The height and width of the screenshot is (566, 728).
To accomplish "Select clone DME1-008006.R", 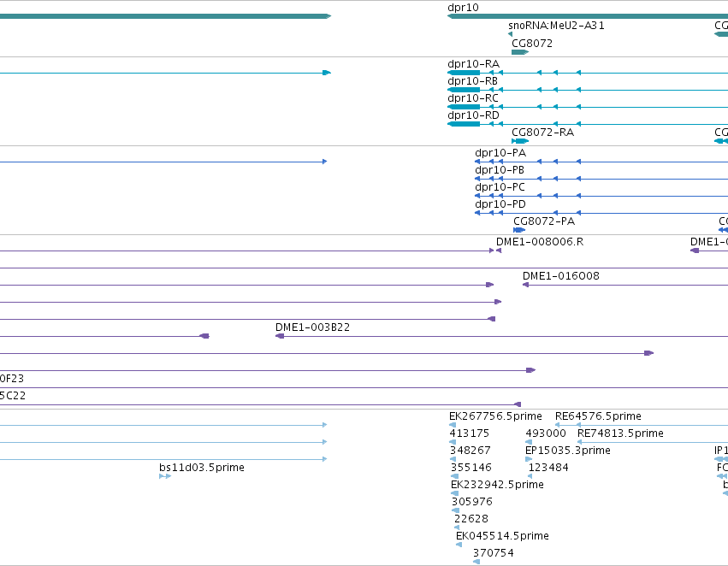I will pyautogui.click(x=540, y=242).
